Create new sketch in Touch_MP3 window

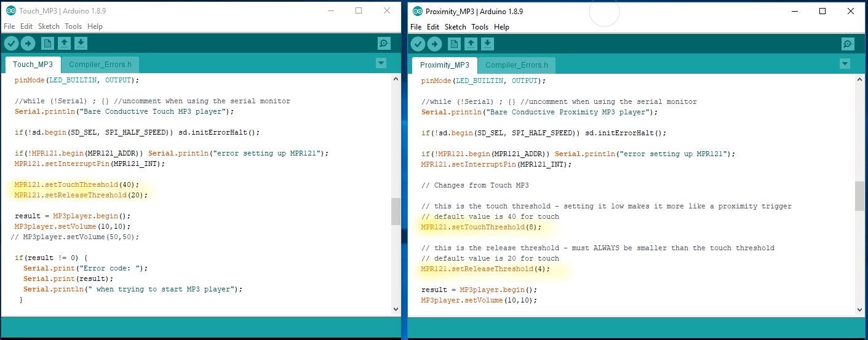click(47, 43)
